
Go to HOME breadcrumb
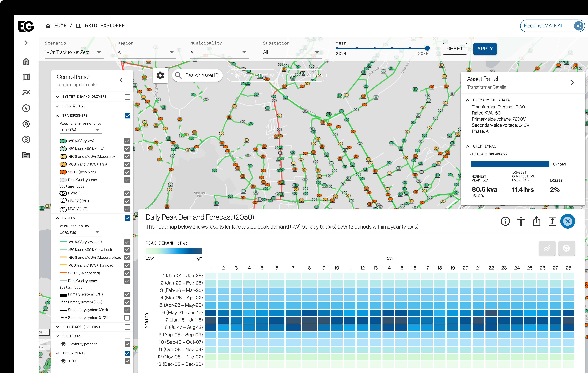pyautogui.click(x=60, y=26)
